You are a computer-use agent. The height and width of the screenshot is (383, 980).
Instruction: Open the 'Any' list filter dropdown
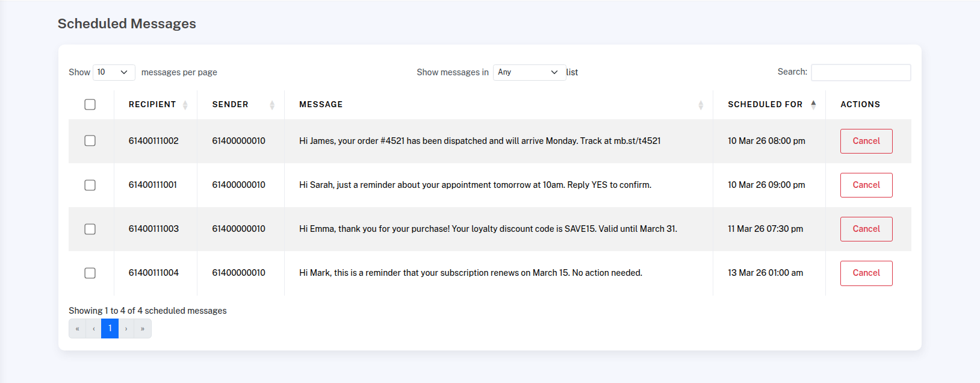click(x=529, y=72)
